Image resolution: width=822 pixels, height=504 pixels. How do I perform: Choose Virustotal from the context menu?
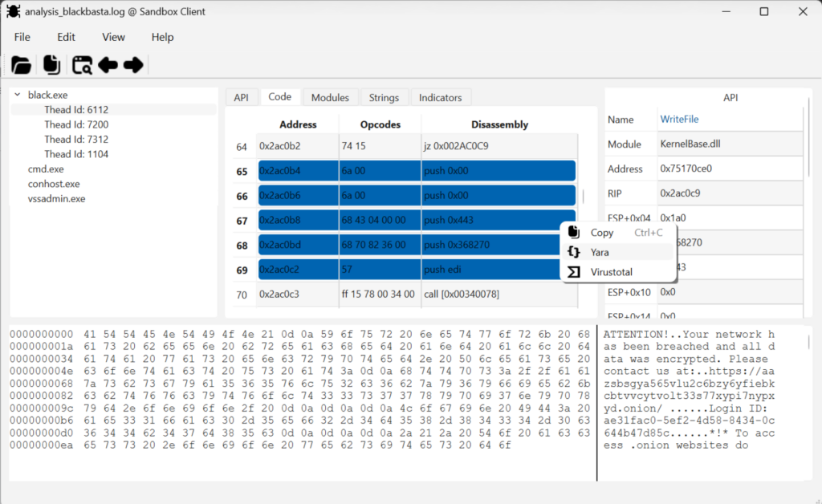point(618,272)
